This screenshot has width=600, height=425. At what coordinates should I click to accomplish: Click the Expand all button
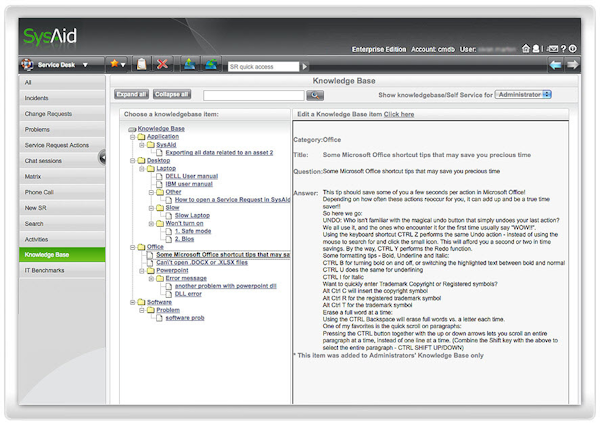click(x=131, y=94)
